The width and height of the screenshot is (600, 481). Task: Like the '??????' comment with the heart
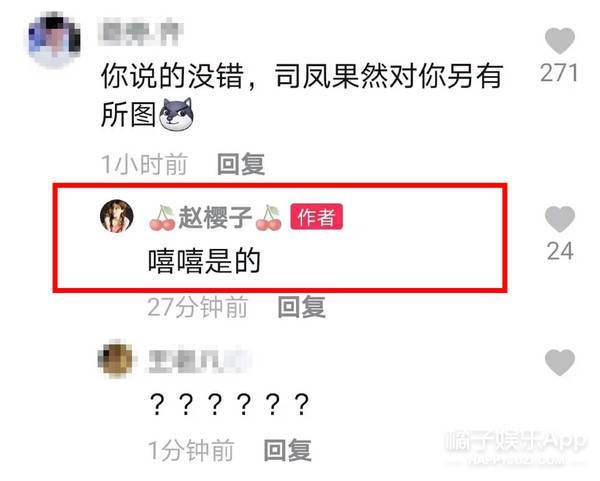click(x=560, y=362)
